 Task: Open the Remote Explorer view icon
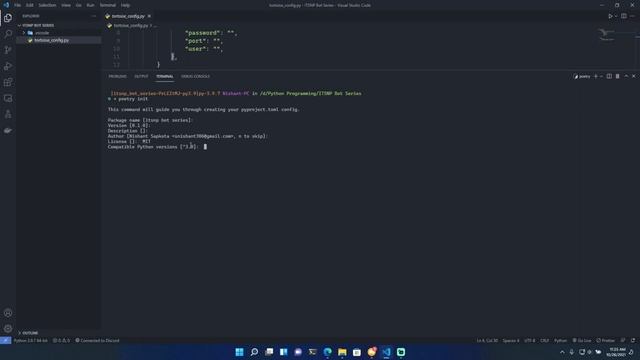8,98
